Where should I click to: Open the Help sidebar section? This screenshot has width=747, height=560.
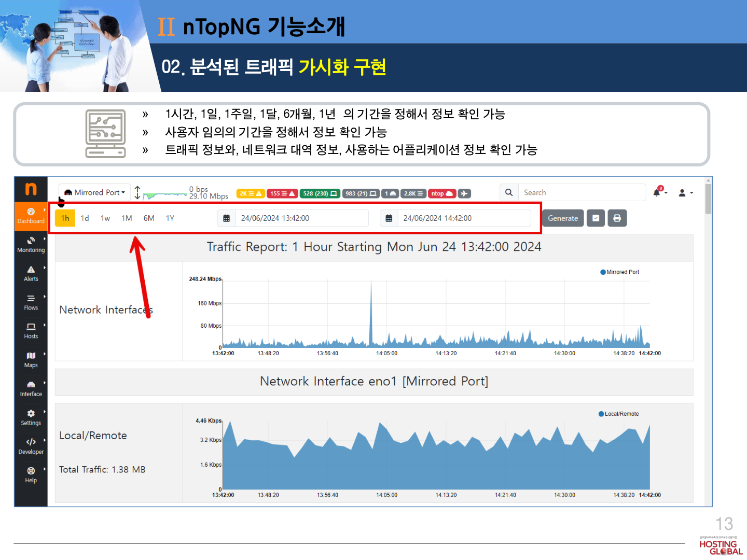(x=31, y=475)
